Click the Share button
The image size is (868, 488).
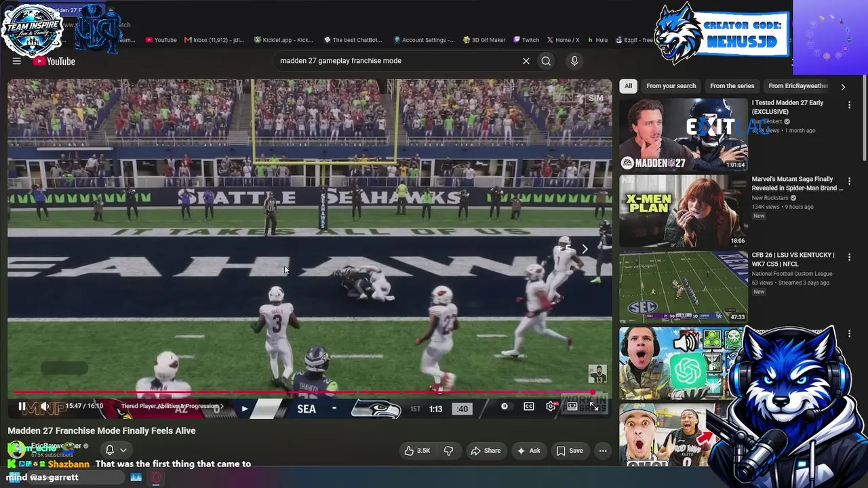click(x=486, y=451)
